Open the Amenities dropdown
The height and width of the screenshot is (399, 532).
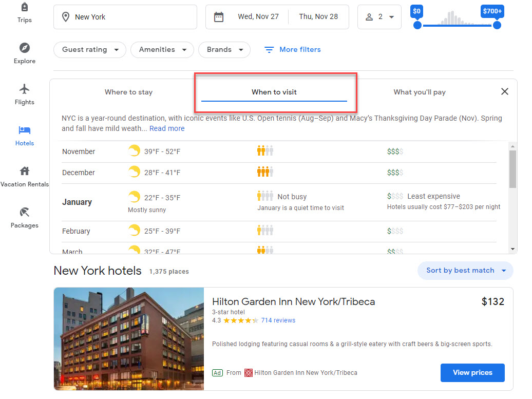point(162,50)
